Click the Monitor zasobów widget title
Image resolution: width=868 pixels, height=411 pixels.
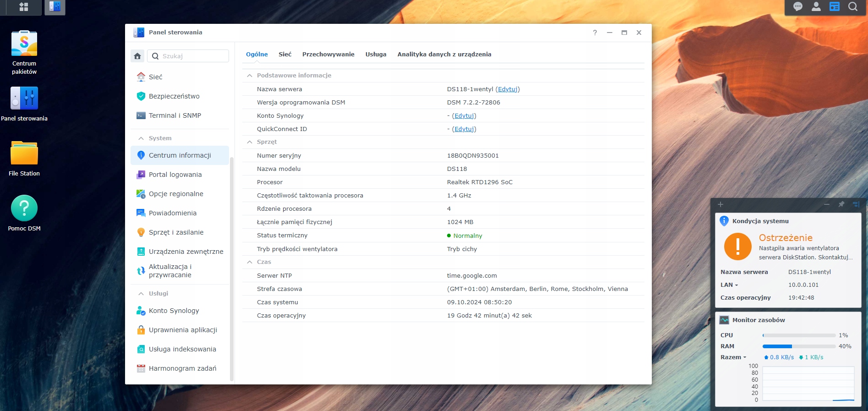coord(759,320)
